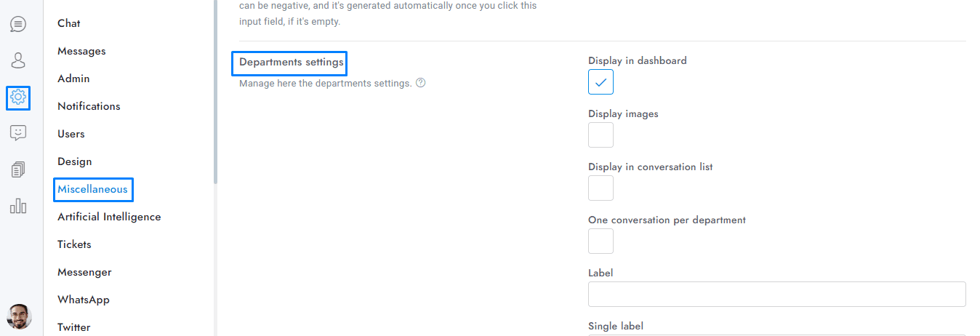Image resolution: width=980 pixels, height=336 pixels.
Task: Open the users profile icon in sidebar
Action: (18, 60)
